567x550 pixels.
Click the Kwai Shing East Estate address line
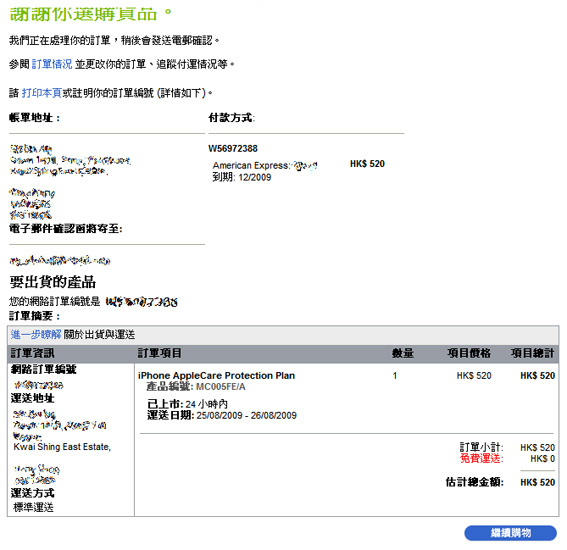pos(62,447)
